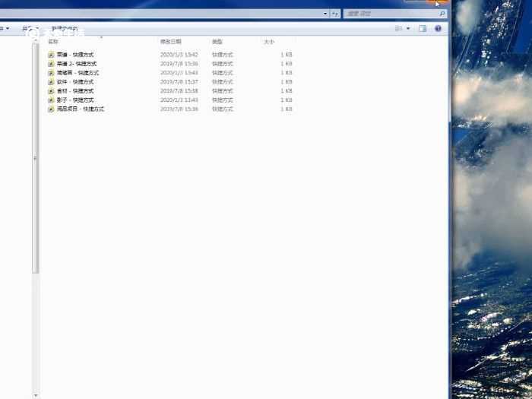Viewport: 532px width, 399px height.
Task: Click the 名称 column header
Action: tap(53, 42)
